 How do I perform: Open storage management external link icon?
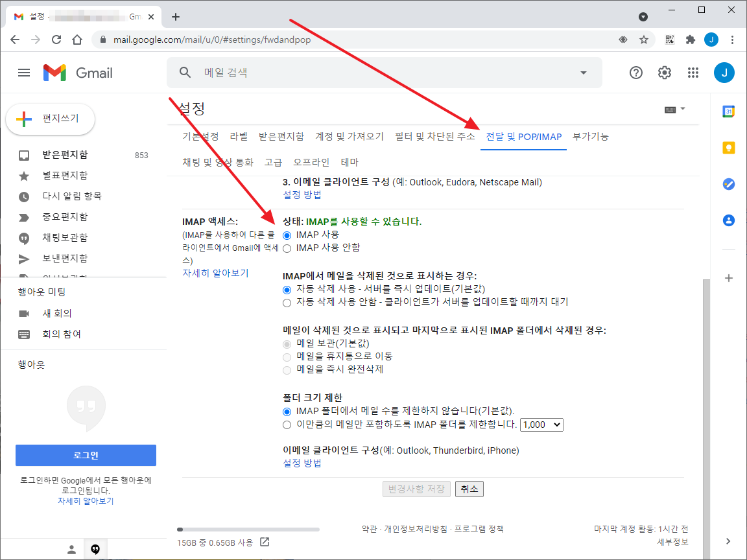coord(265,542)
